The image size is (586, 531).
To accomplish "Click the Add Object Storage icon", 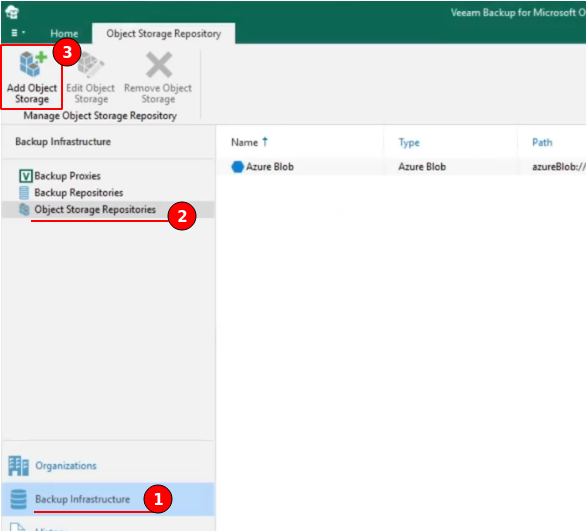I will click(33, 64).
